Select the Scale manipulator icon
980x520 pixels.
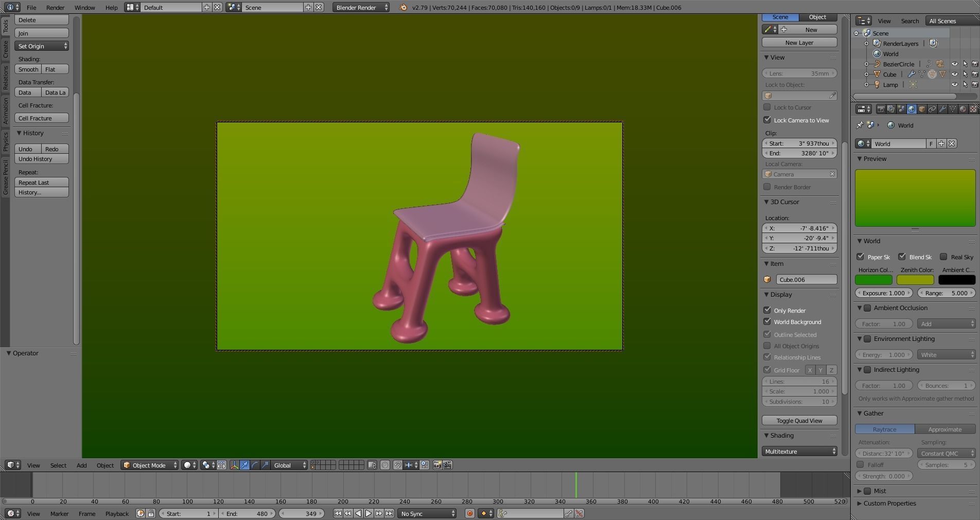tap(265, 465)
